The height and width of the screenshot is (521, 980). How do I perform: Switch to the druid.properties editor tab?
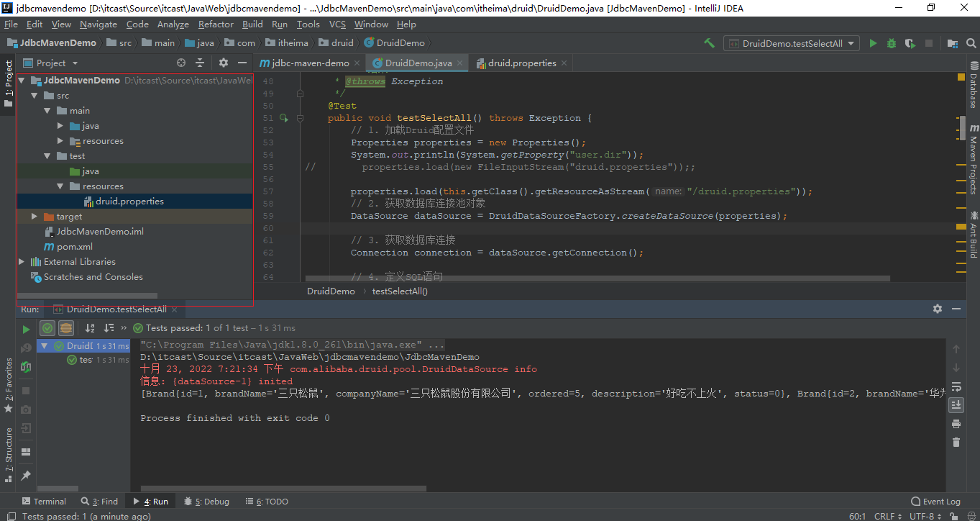click(522, 63)
